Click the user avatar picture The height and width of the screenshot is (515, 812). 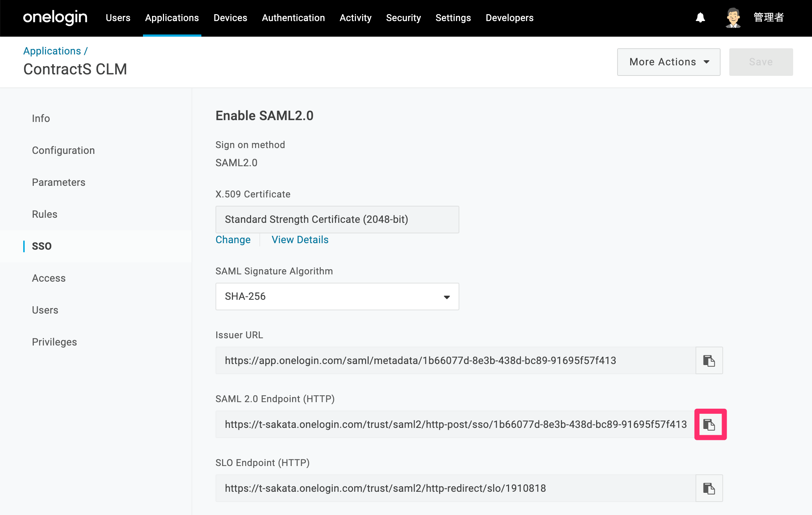(x=733, y=17)
